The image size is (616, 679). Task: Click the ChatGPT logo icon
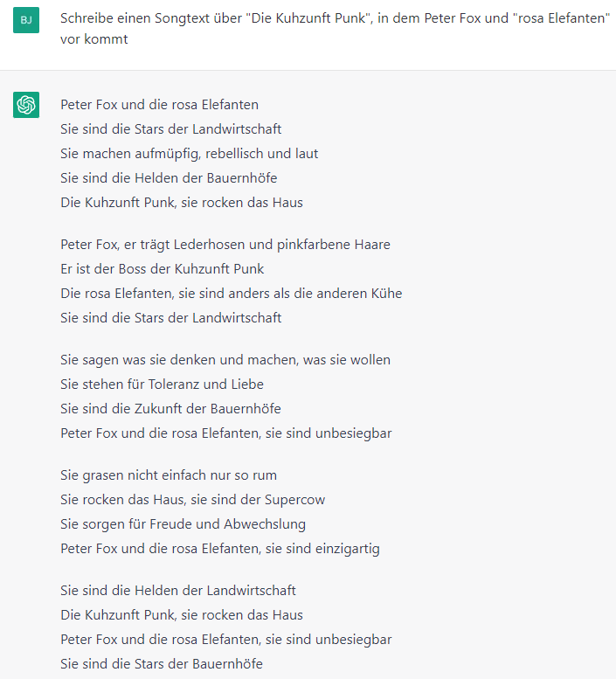26,105
